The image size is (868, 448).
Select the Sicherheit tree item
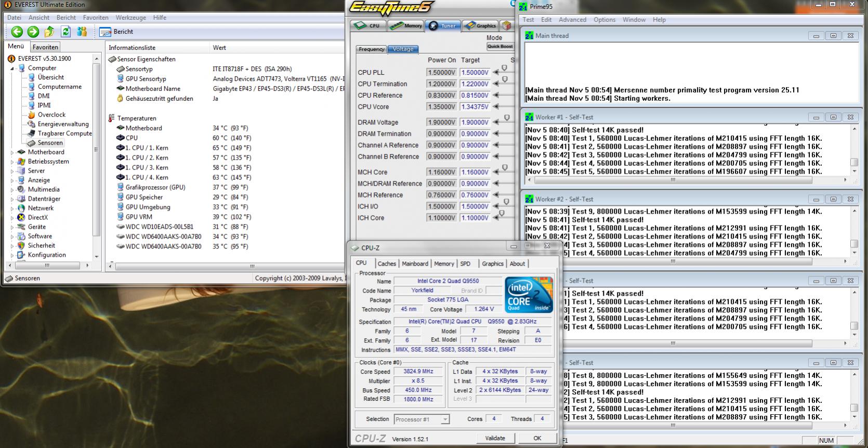click(x=42, y=245)
